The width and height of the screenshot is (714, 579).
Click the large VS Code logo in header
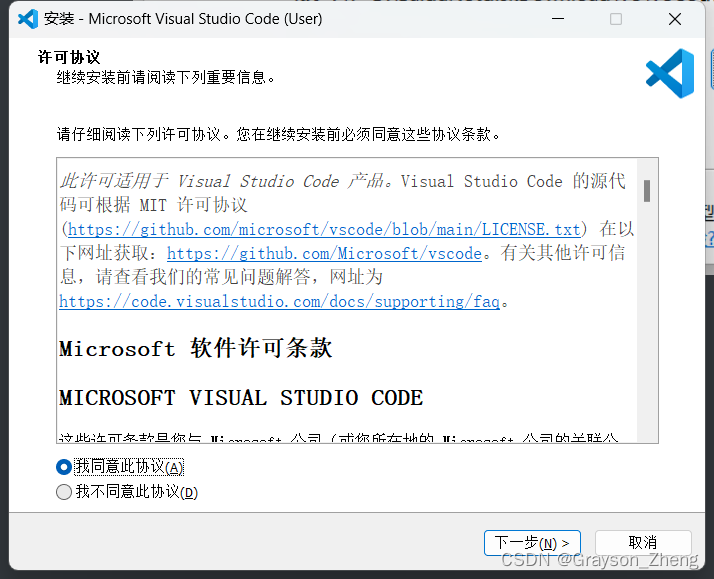pos(669,74)
